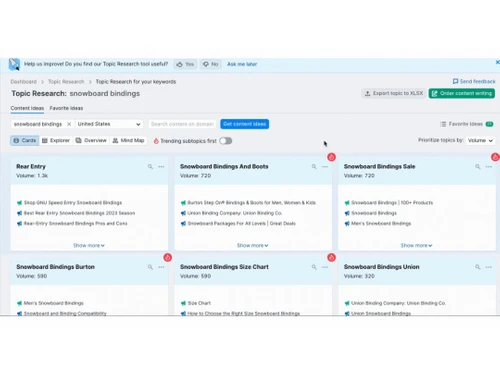Switch to the Favorite Ideas tab
The image size is (500, 375).
(x=66, y=108)
